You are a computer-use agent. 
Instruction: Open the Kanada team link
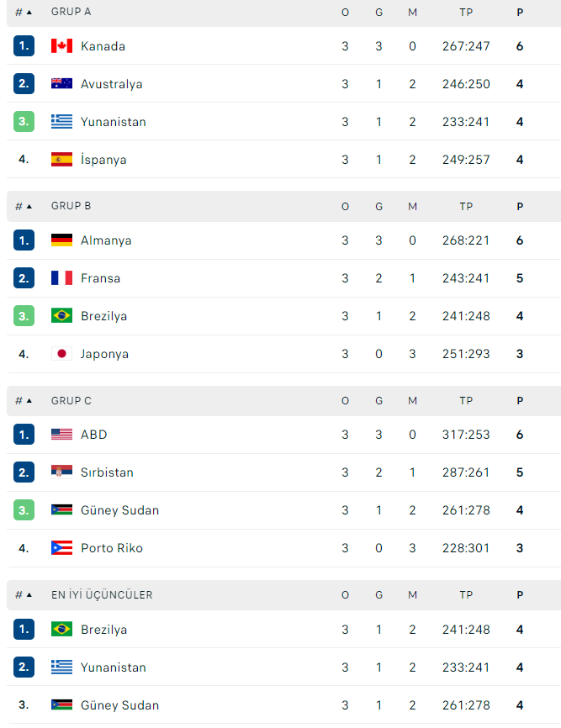coord(103,46)
